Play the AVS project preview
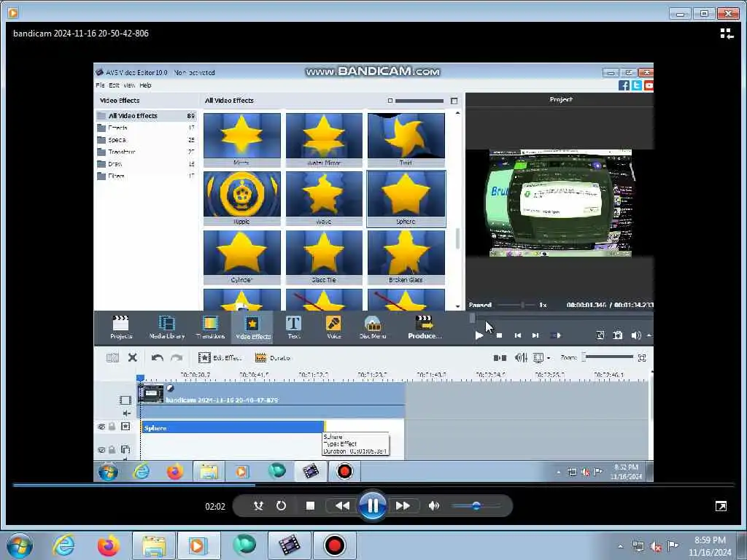 [479, 335]
